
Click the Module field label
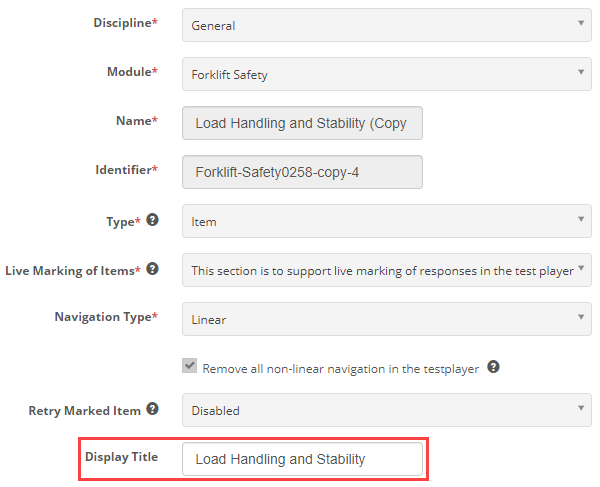[132, 72]
